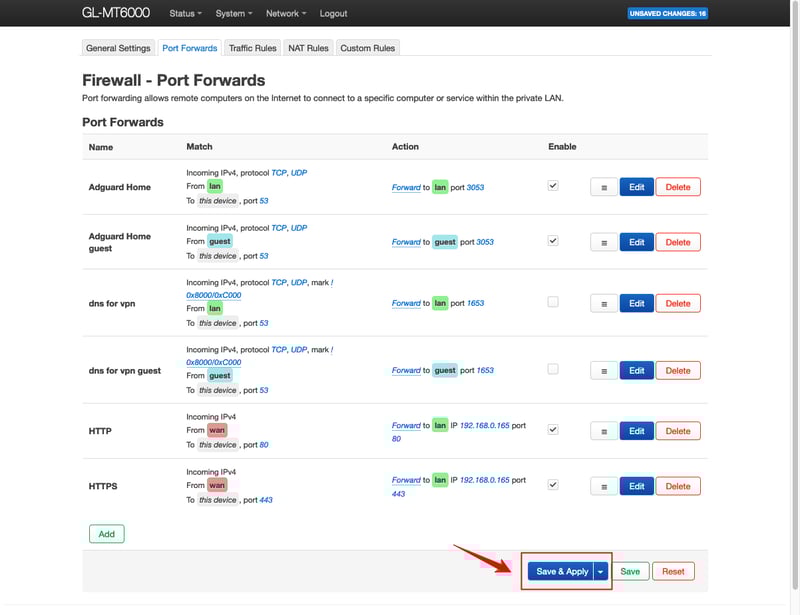This screenshot has width=800, height=615.
Task: Switch to the Traffic Rules tab
Action: [x=252, y=48]
